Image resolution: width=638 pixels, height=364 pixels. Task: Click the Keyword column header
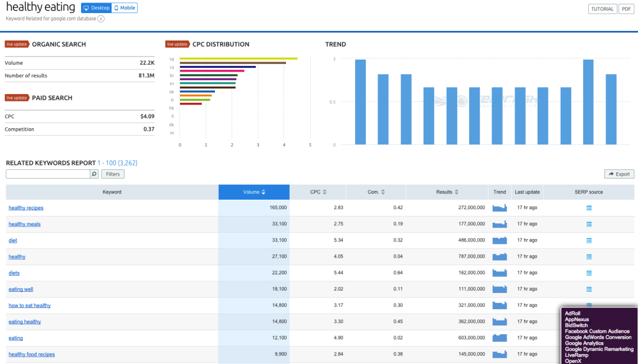(112, 192)
